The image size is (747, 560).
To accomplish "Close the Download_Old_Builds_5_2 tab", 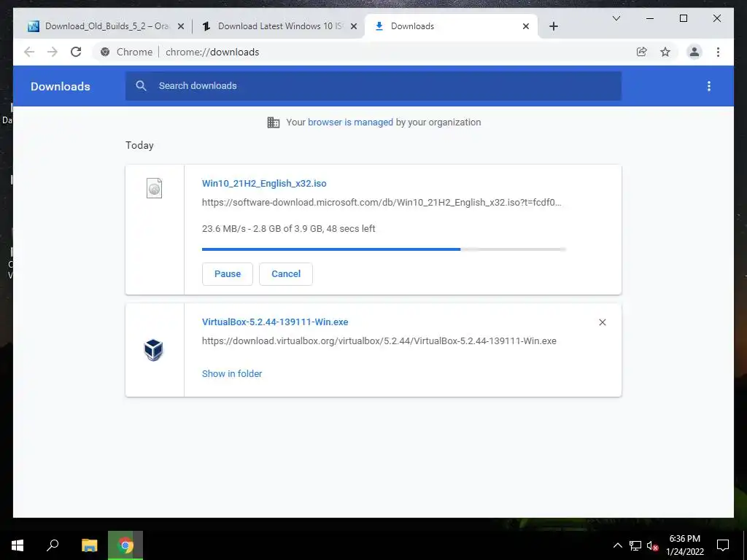I will click(x=181, y=26).
